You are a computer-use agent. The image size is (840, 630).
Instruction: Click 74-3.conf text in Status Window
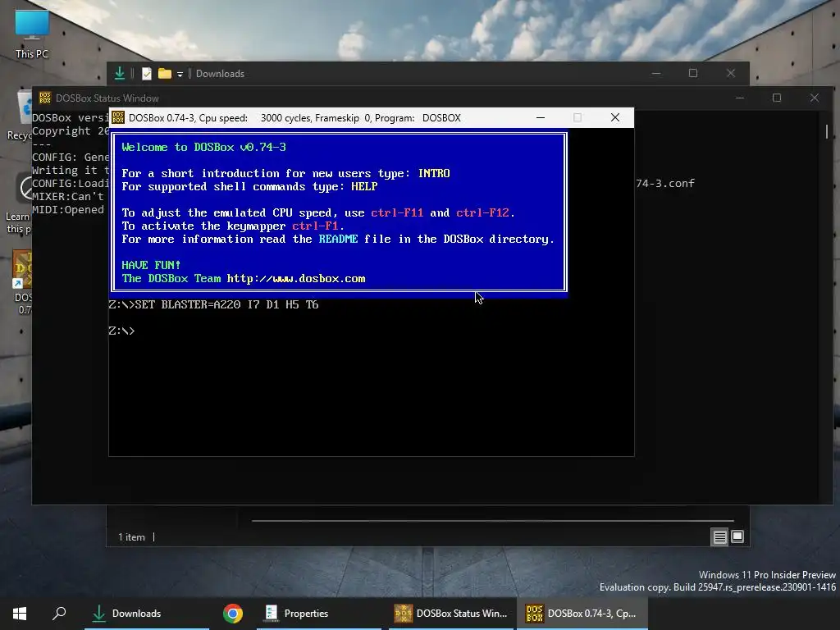click(x=665, y=183)
